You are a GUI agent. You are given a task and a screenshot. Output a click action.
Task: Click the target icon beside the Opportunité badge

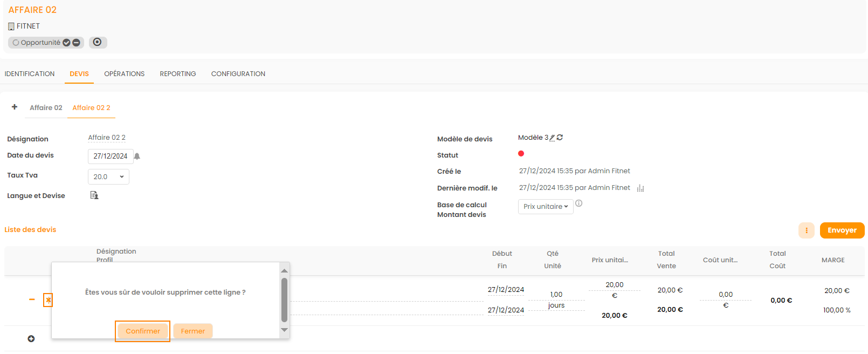98,42
